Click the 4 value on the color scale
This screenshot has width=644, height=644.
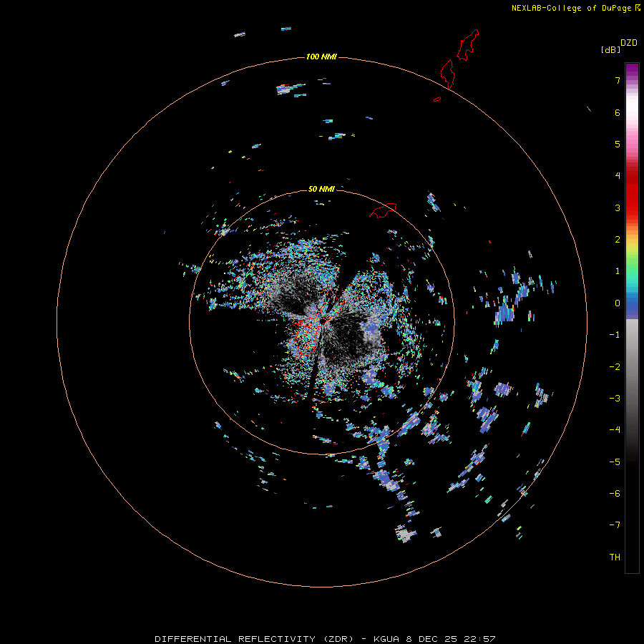click(618, 176)
